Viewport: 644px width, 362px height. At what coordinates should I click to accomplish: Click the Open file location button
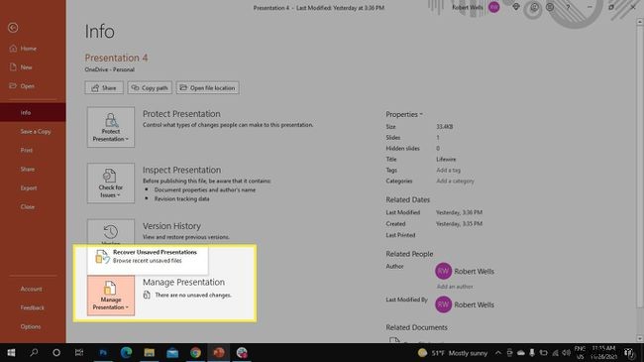click(208, 87)
